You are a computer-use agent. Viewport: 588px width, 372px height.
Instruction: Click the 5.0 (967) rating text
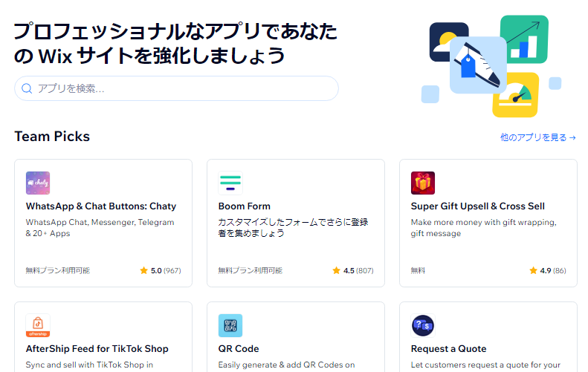point(166,270)
